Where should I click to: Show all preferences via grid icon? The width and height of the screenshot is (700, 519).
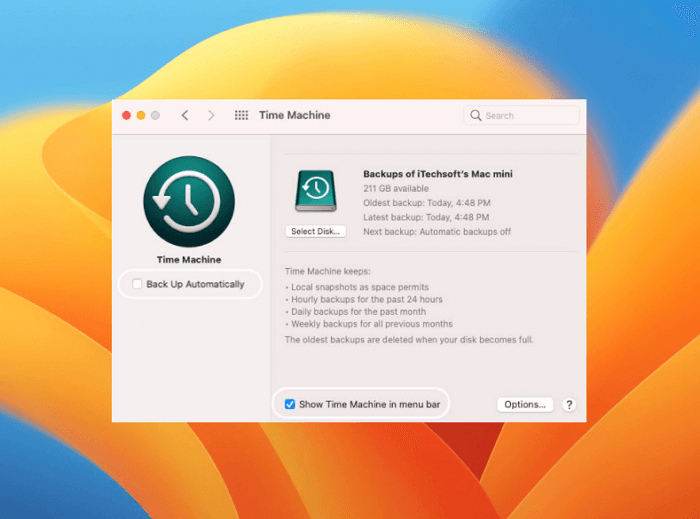[241, 115]
